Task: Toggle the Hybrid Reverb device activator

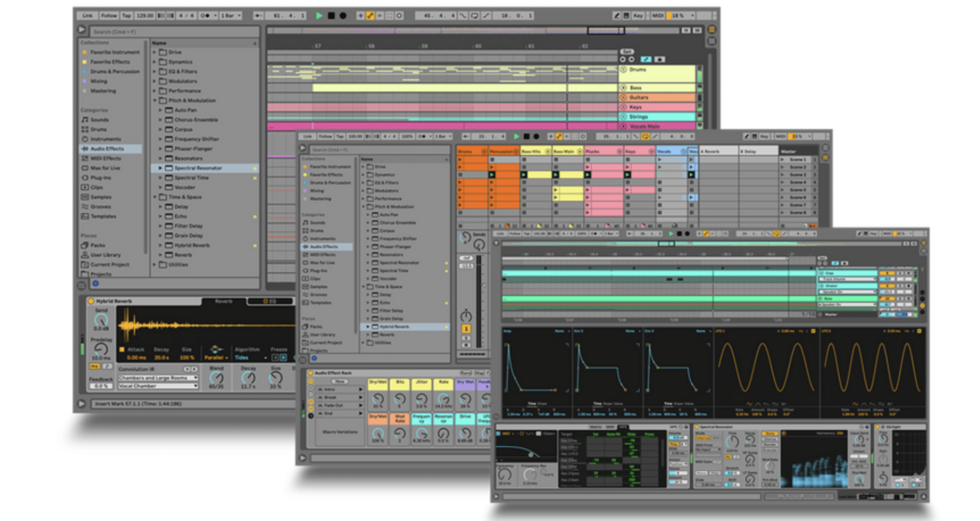Action: 91,300
